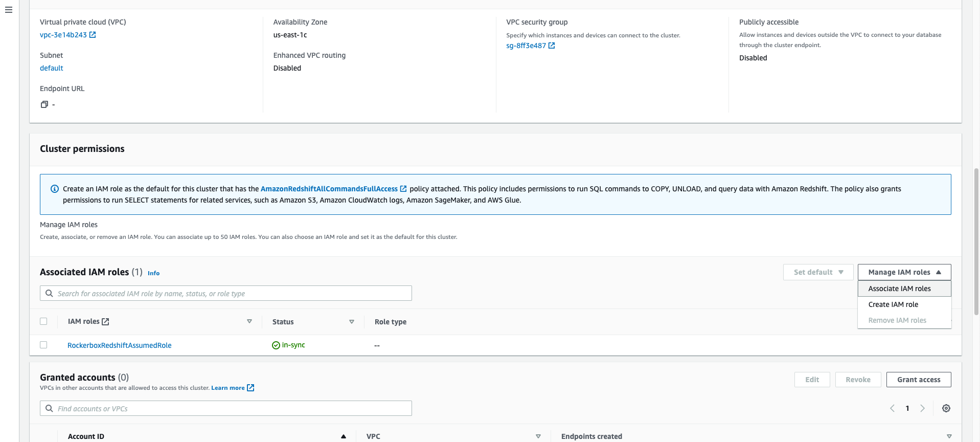Open external link icon next to vpc-3e14b243

[93, 35]
